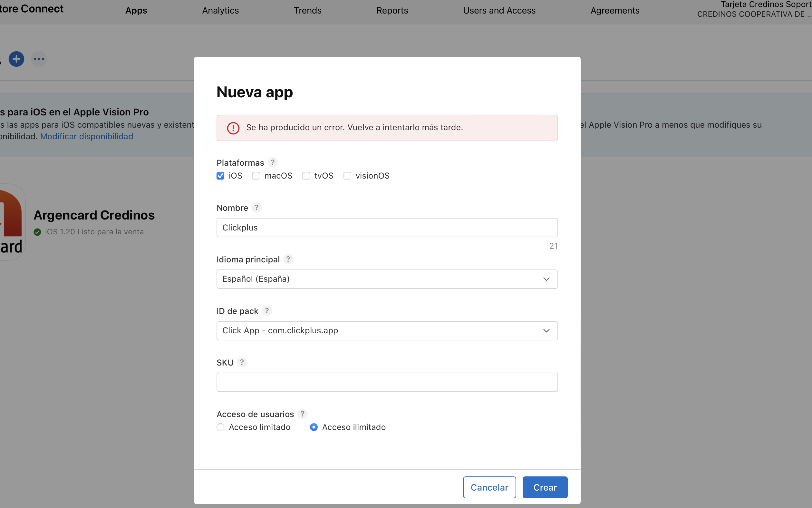Enable the macOS platform checkbox
812x508 pixels.
click(x=256, y=176)
